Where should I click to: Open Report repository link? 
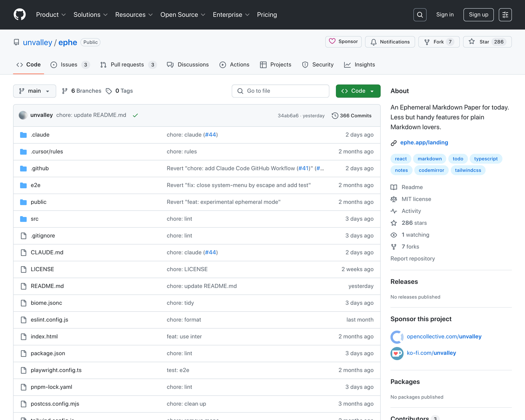tap(413, 259)
